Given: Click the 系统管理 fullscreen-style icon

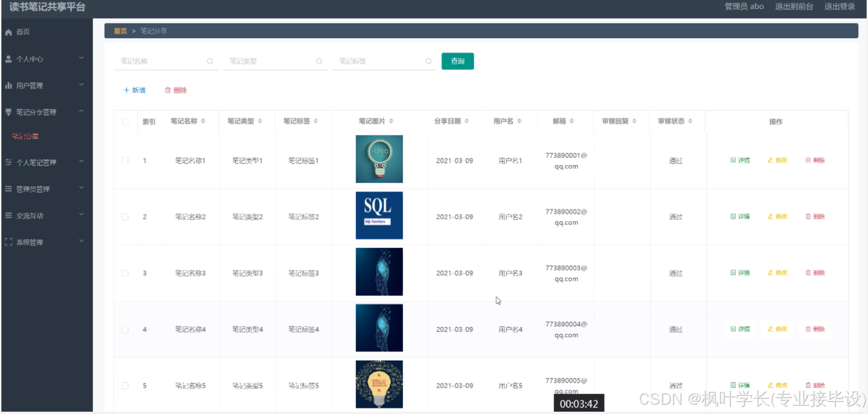Looking at the screenshot, I should 8,242.
